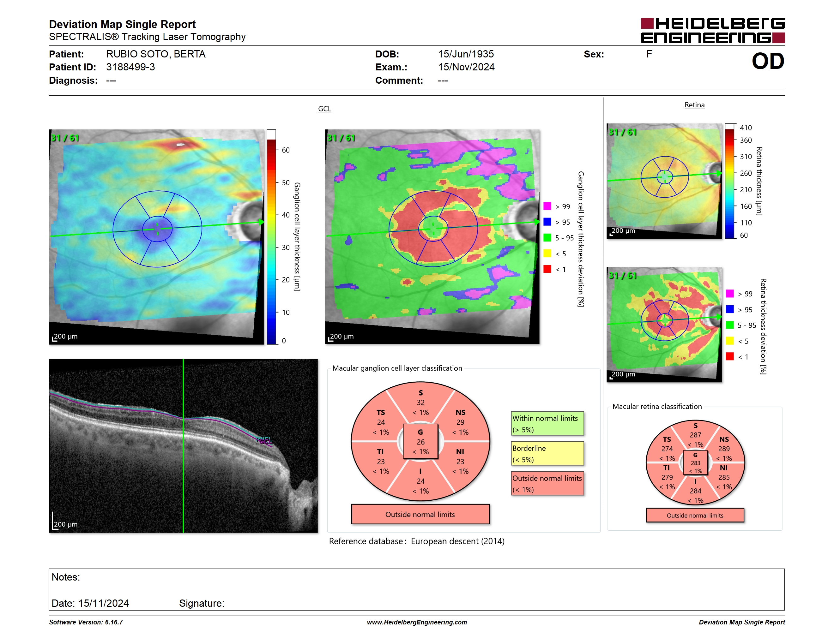834x644 pixels.
Task: Select the NI sector value 285 in retina chart
Action: [x=724, y=478]
